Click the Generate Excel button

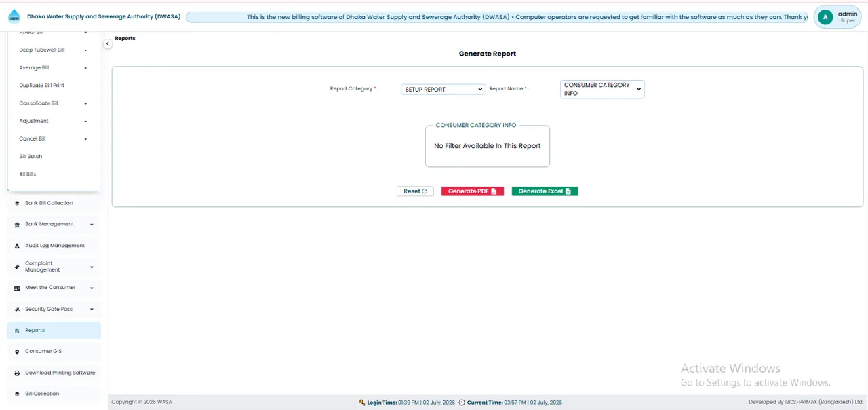pyautogui.click(x=545, y=191)
